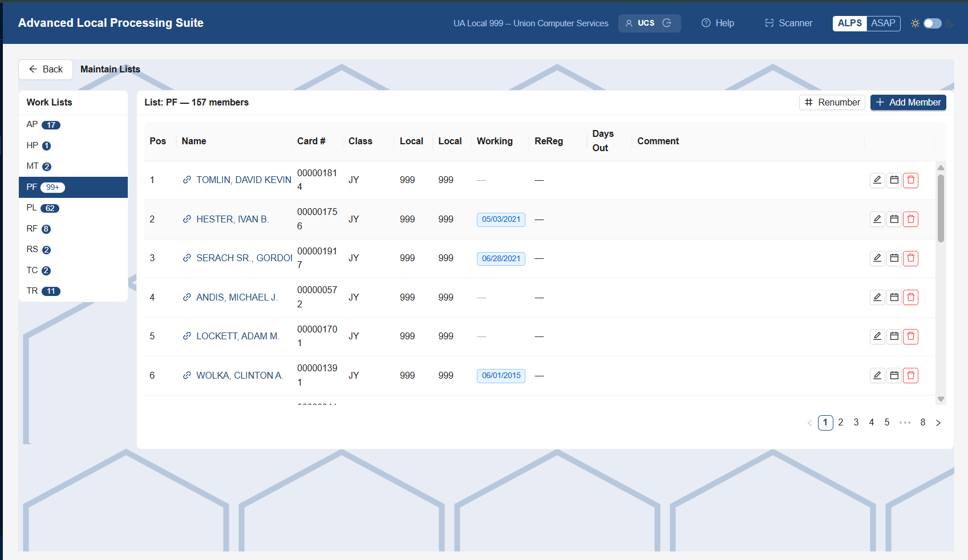
Task: Select the HP work list
Action: click(73, 146)
